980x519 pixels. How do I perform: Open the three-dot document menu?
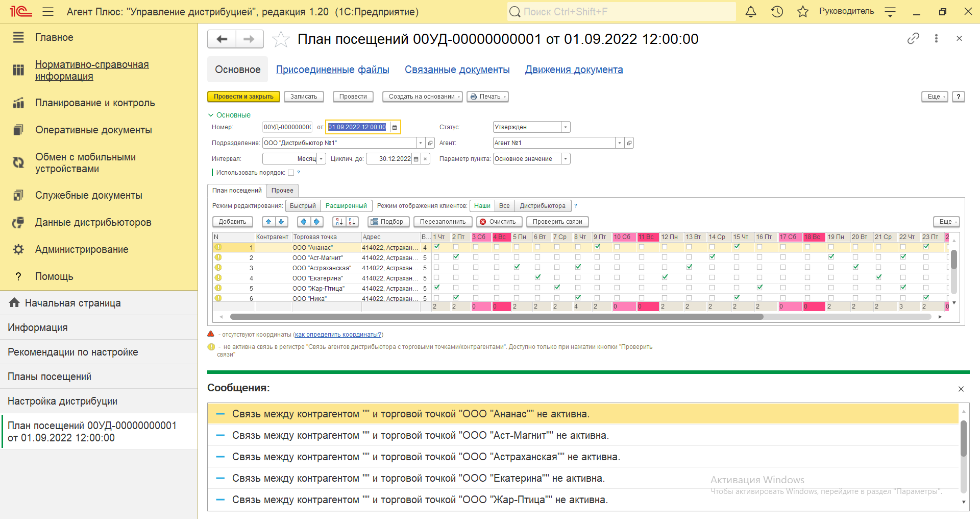936,38
